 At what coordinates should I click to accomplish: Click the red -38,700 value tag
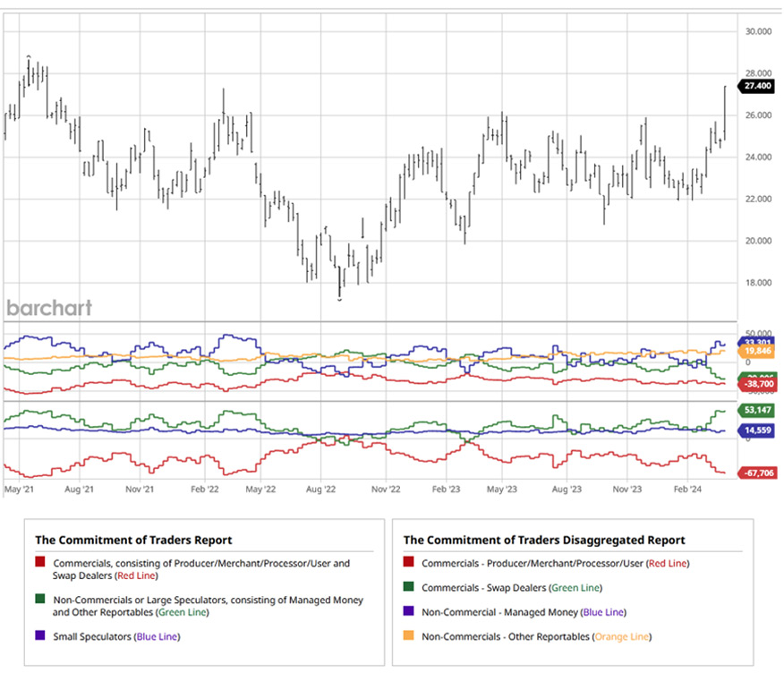(x=759, y=384)
